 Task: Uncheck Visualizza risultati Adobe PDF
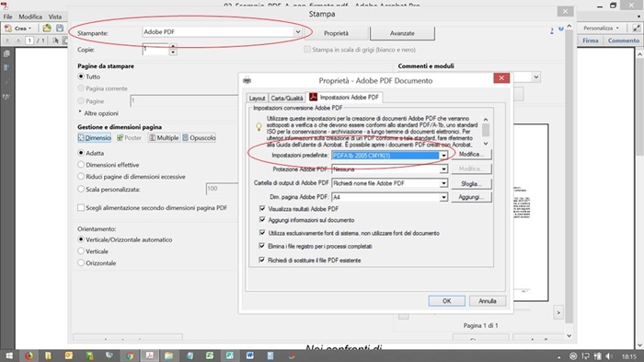click(262, 208)
